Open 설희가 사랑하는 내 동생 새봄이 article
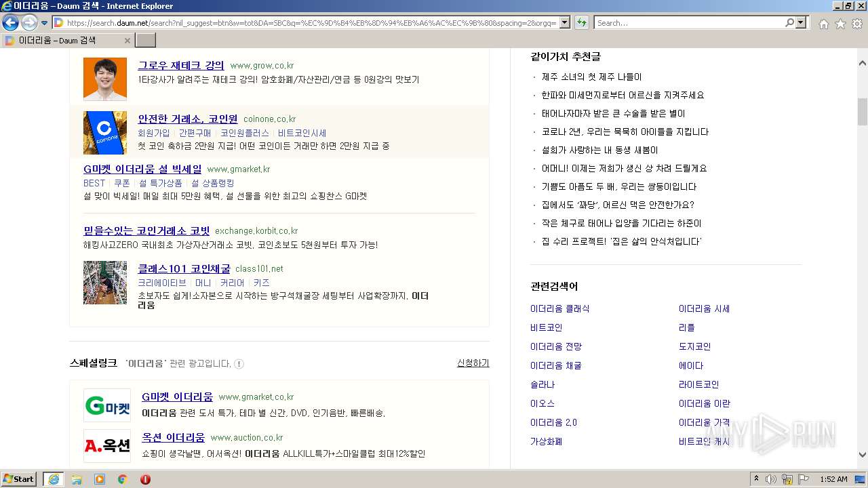Screen dimensions: 868x488 (599, 150)
